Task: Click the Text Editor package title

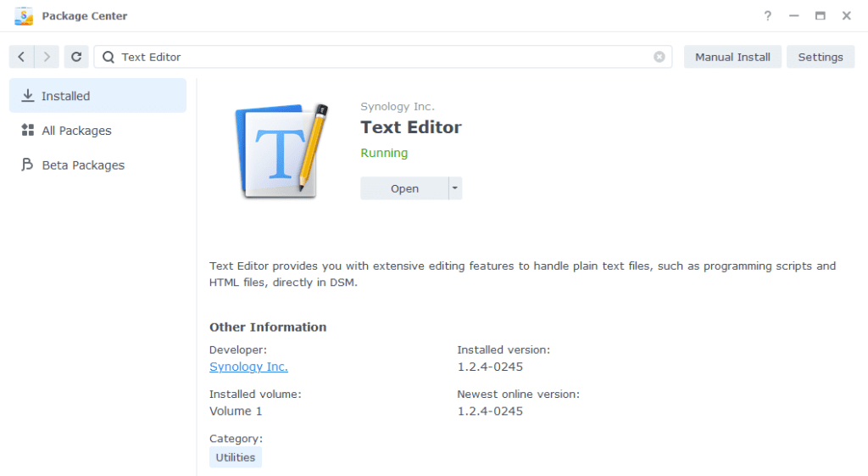Action: point(411,127)
